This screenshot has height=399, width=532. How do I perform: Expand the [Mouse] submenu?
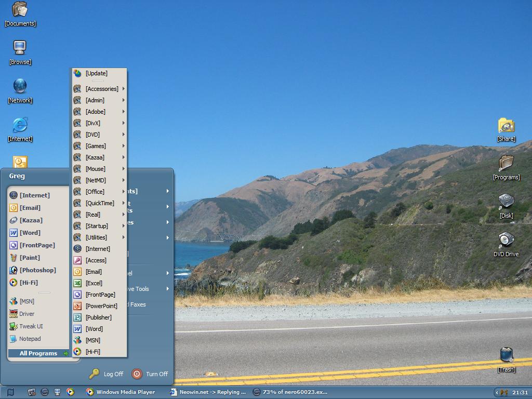(x=99, y=169)
